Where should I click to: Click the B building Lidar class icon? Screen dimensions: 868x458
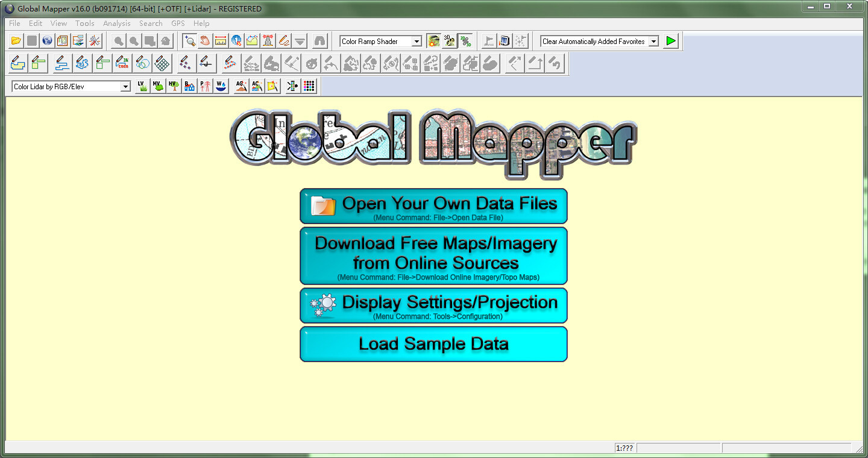click(189, 86)
